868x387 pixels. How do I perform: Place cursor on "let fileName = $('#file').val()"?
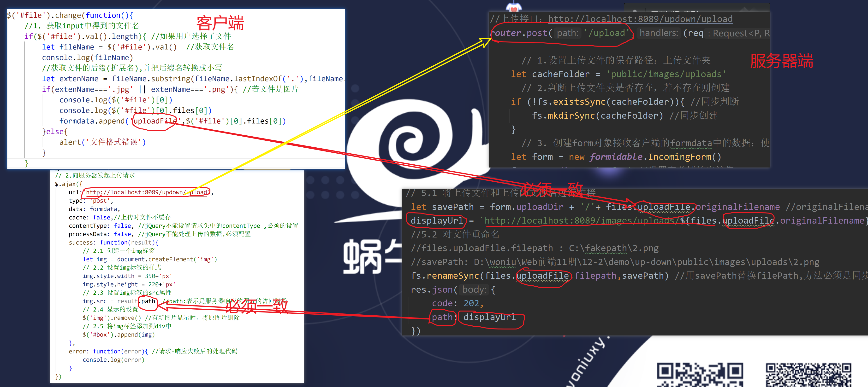pos(109,47)
